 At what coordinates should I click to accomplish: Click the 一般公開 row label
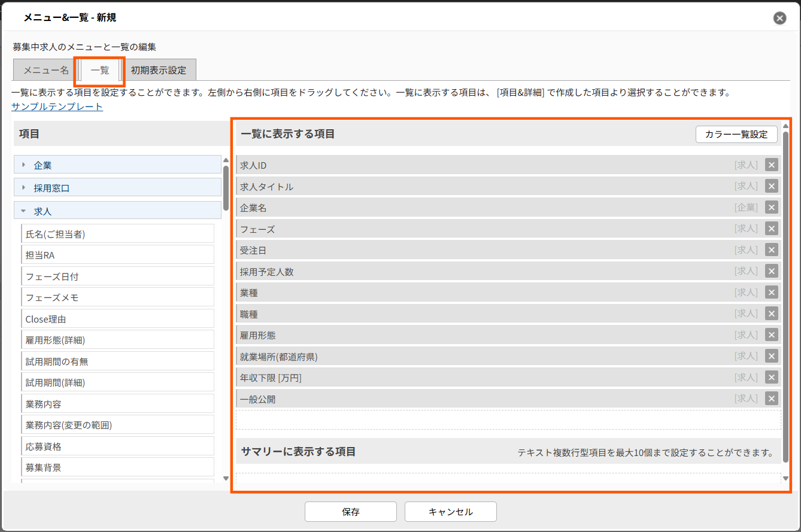pos(257,399)
